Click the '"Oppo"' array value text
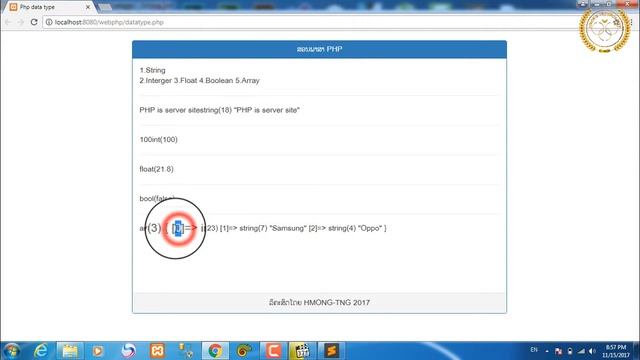 tap(370, 228)
